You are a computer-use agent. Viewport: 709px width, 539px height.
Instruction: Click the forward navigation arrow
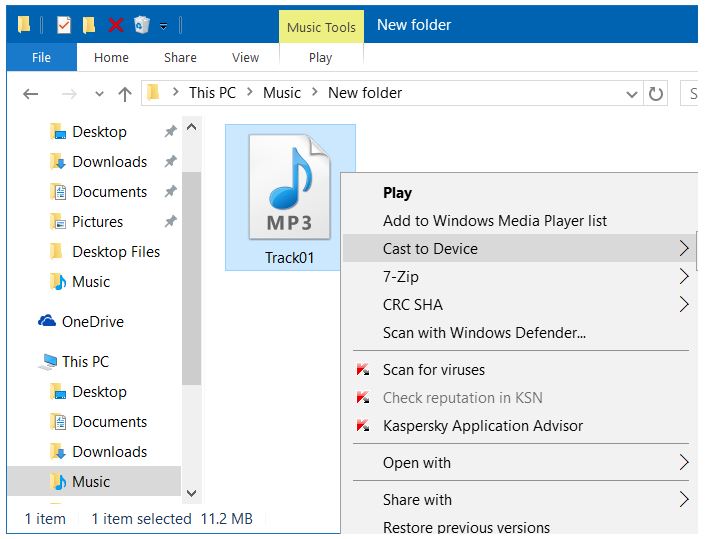(x=69, y=94)
